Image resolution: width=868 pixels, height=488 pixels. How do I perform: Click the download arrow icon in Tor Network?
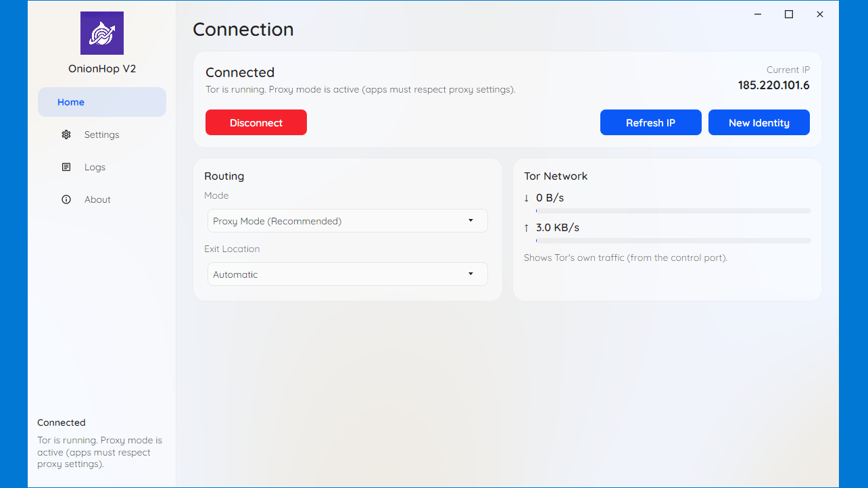[527, 198]
